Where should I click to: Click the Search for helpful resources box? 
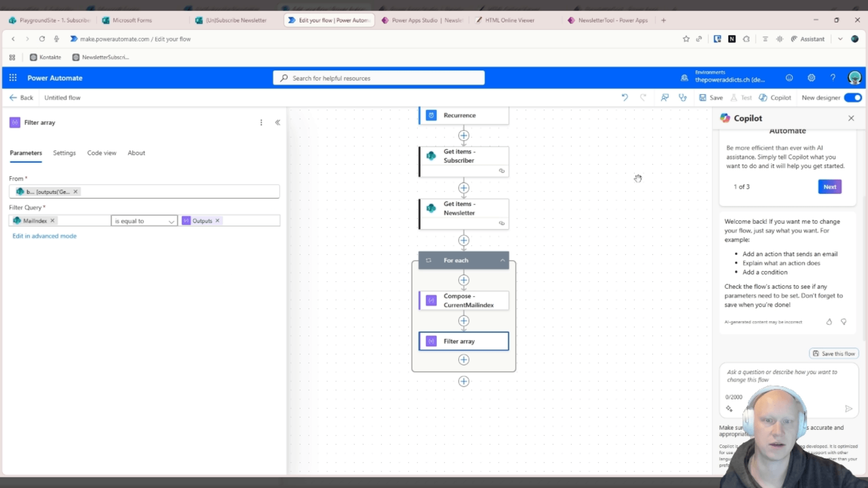[x=379, y=78]
